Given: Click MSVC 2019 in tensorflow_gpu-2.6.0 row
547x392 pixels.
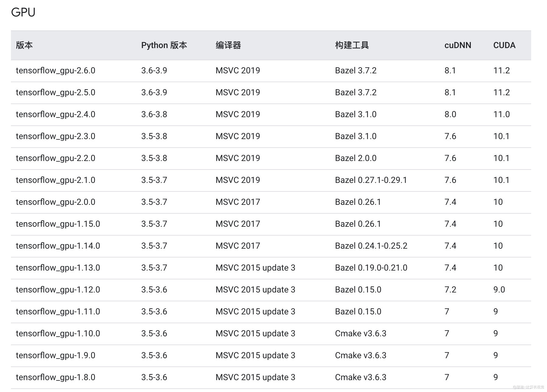Looking at the screenshot, I should [x=238, y=71].
